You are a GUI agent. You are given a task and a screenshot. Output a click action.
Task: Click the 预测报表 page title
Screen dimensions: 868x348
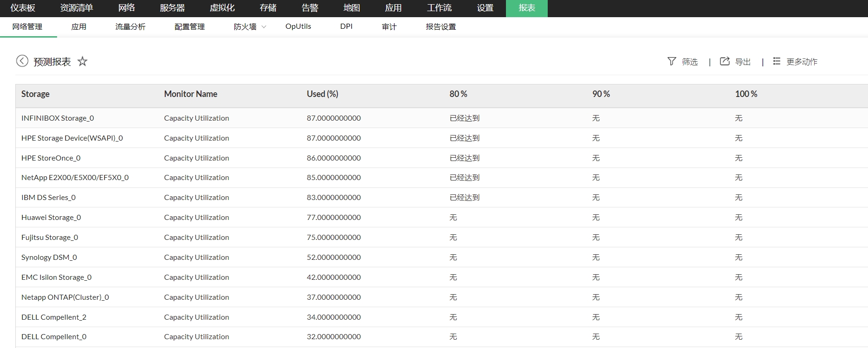point(52,62)
